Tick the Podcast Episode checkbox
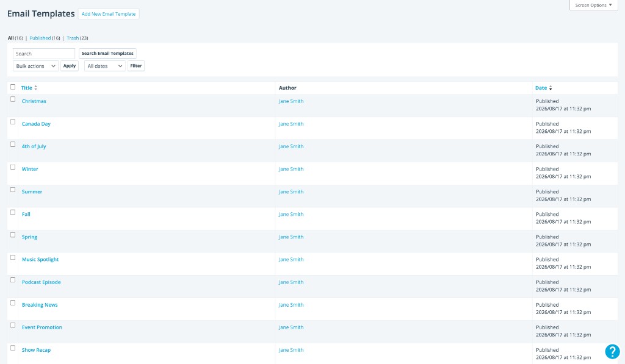 (x=13, y=280)
